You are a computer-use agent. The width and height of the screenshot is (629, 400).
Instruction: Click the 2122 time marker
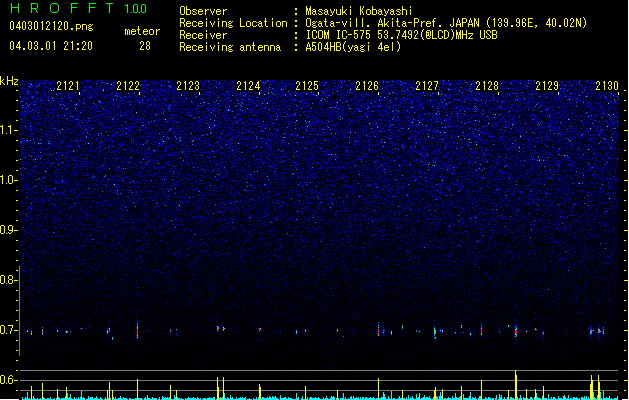pyautogui.click(x=128, y=86)
